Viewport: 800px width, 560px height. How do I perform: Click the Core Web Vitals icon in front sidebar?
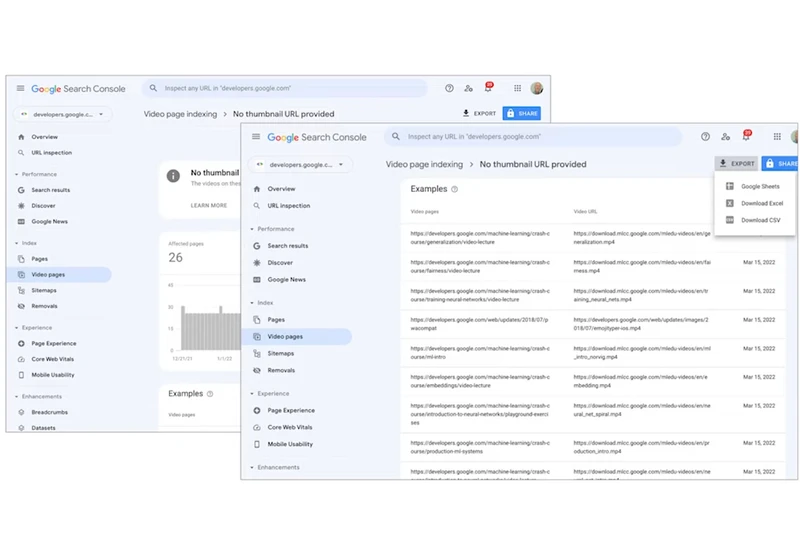pyautogui.click(x=257, y=427)
